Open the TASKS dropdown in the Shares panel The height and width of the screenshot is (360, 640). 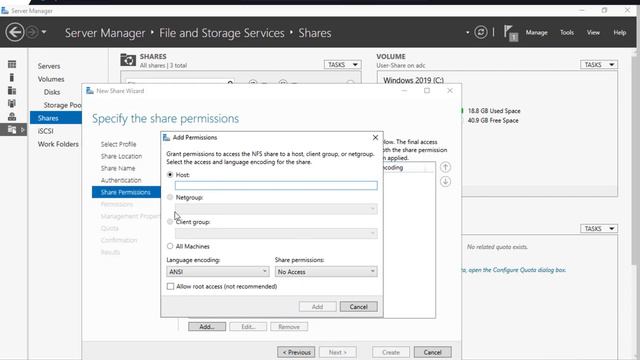(342, 64)
